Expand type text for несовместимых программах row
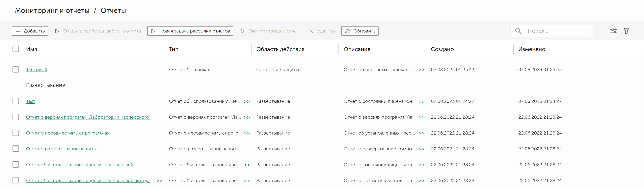Viewport: 644px width, 189px height. pyautogui.click(x=247, y=133)
